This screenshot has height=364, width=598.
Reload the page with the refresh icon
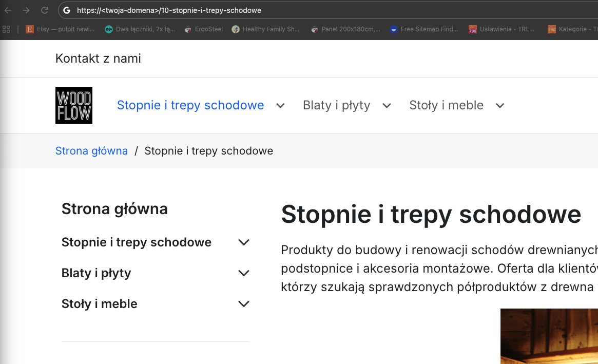point(45,10)
